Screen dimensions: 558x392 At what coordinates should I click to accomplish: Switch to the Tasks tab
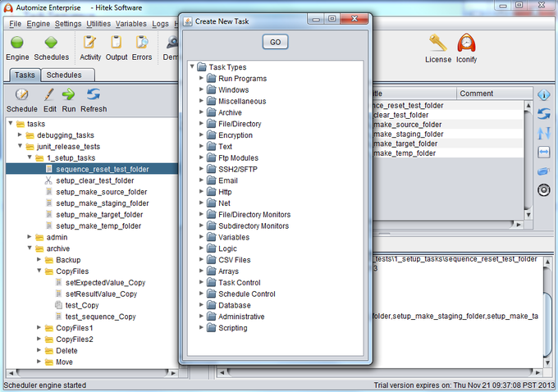tap(25, 75)
